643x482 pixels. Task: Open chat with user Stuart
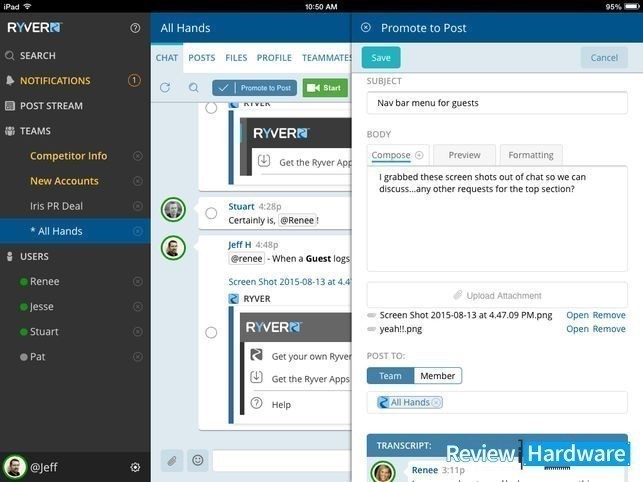tap(44, 331)
